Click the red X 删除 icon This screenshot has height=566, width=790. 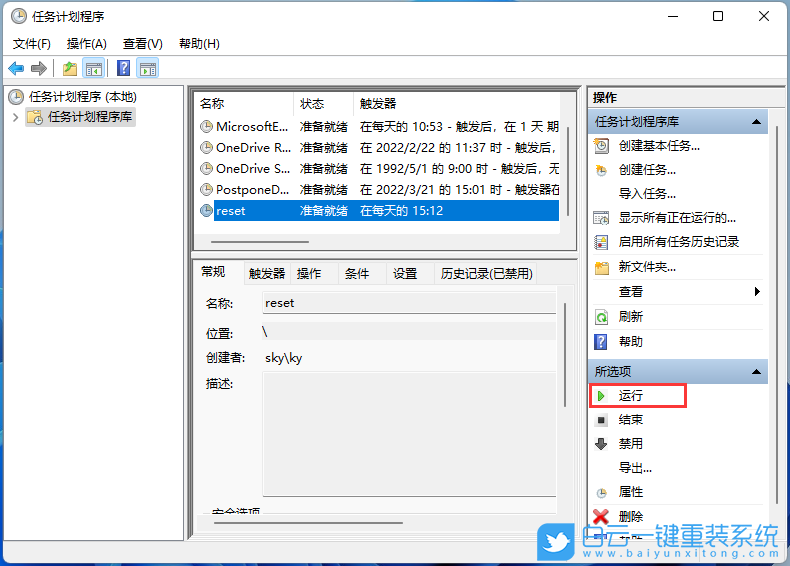coord(601,517)
